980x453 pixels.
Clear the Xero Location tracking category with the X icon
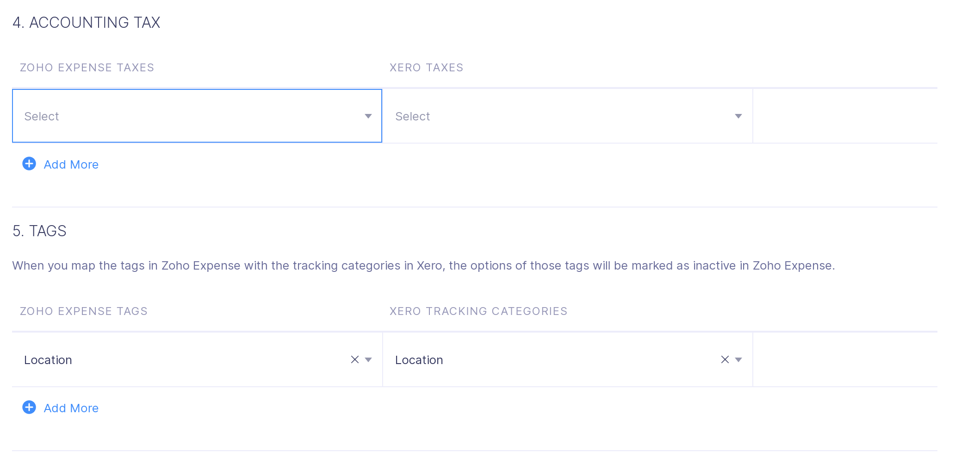tap(724, 359)
